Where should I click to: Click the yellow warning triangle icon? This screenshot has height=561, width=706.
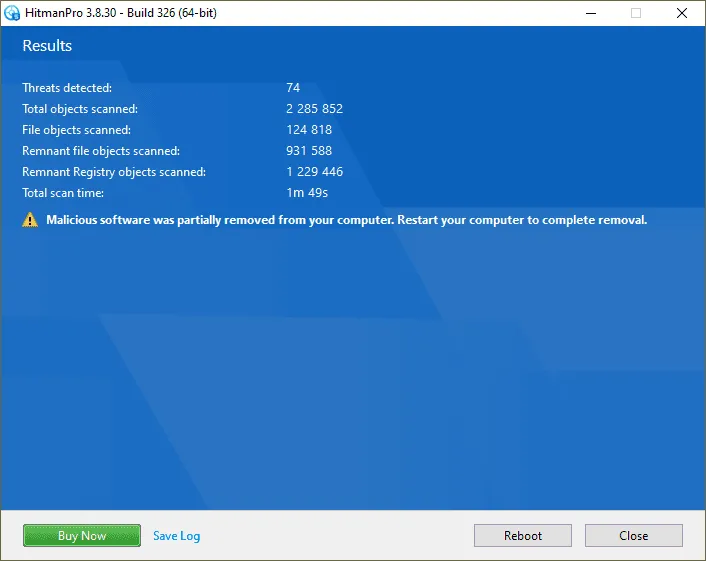(x=30, y=220)
